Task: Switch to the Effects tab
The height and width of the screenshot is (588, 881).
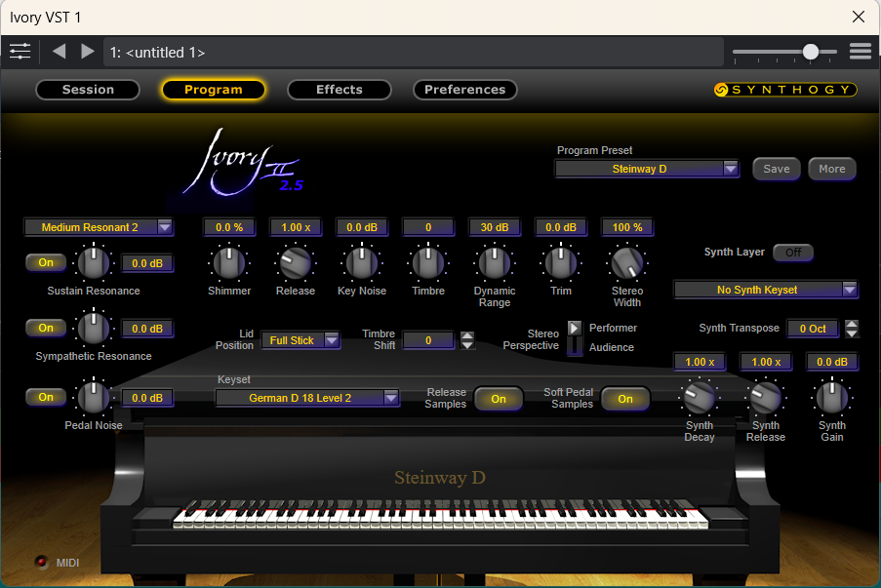Action: (339, 90)
